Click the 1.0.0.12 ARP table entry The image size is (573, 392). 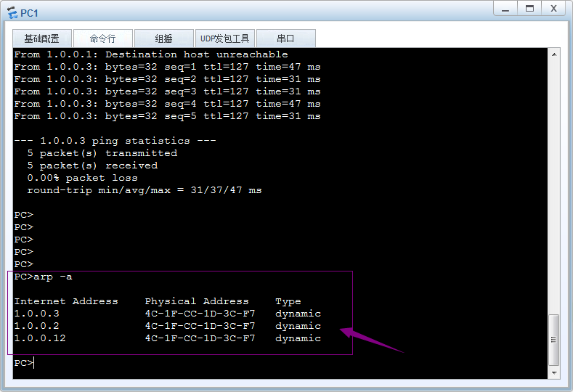pos(40,338)
